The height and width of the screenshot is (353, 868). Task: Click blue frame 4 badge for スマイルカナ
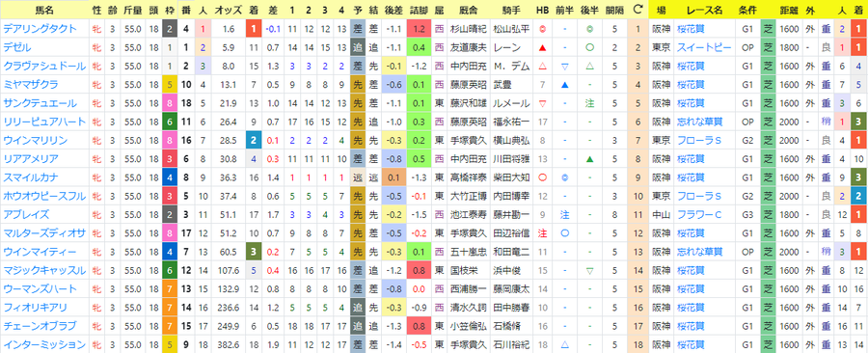pos(170,177)
